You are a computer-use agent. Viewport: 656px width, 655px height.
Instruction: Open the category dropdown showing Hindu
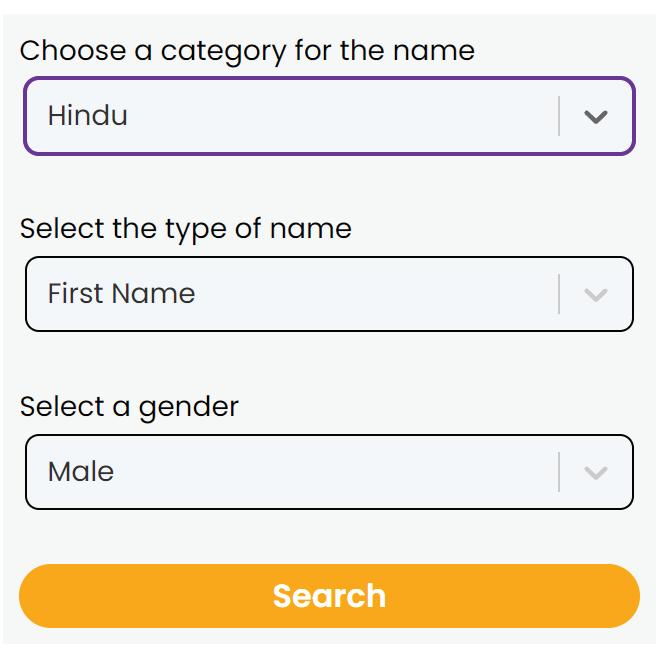[x=300, y=116]
